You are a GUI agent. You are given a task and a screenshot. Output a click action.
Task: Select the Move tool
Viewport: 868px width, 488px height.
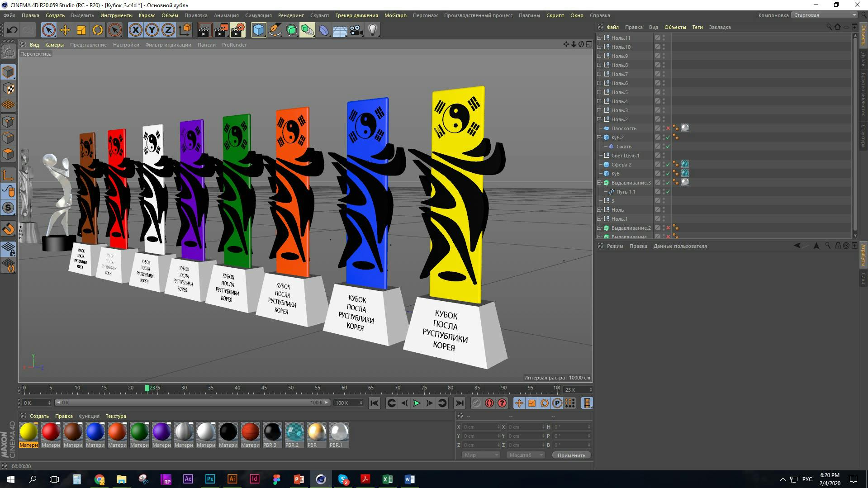pos(65,30)
